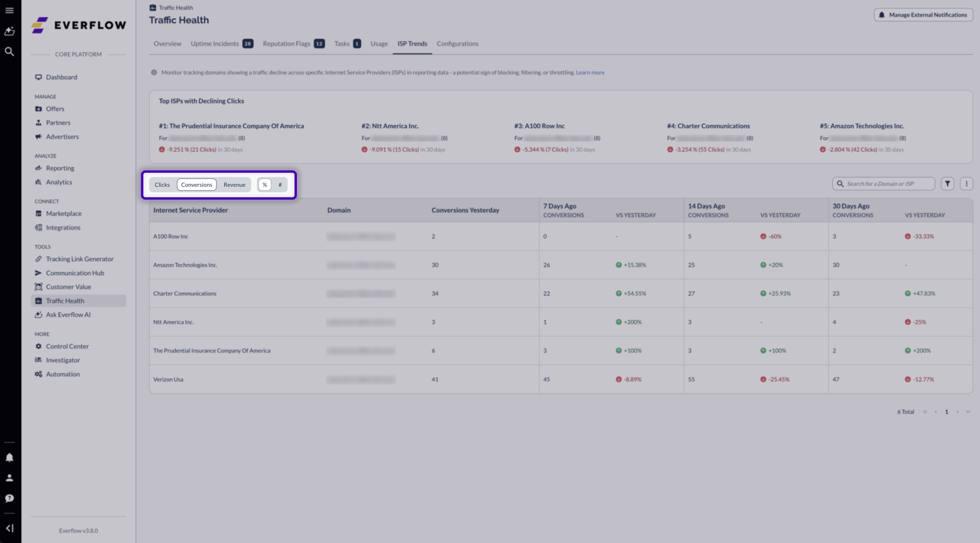Open the Uptime Incidents tab
The width and height of the screenshot is (980, 543).
222,44
